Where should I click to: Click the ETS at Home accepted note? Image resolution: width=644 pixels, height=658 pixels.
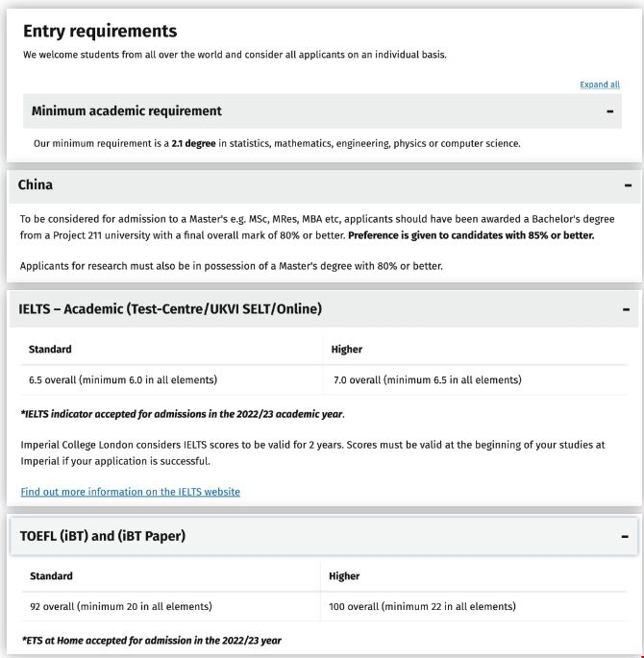151,640
